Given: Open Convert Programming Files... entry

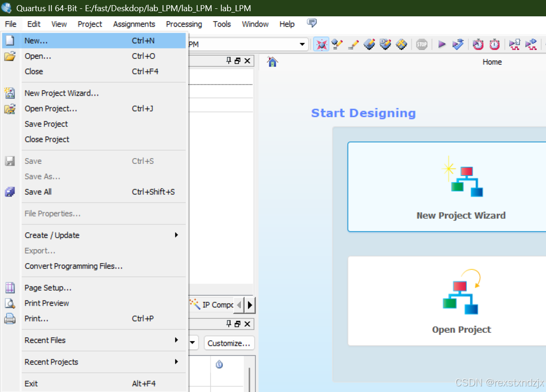Looking at the screenshot, I should (x=94, y=266).
